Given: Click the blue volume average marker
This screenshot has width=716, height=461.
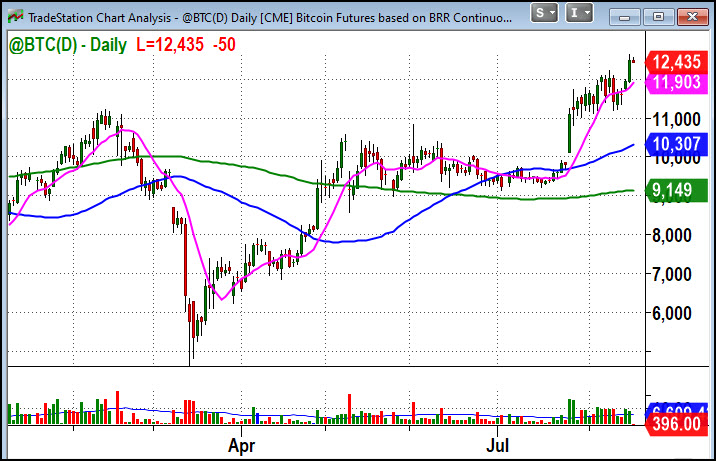Looking at the screenshot, I should tap(676, 409).
